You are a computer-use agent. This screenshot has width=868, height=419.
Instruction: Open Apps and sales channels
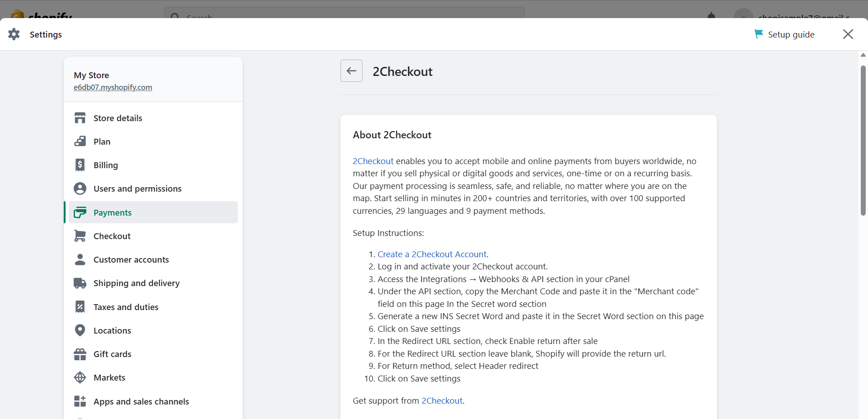pos(153,401)
